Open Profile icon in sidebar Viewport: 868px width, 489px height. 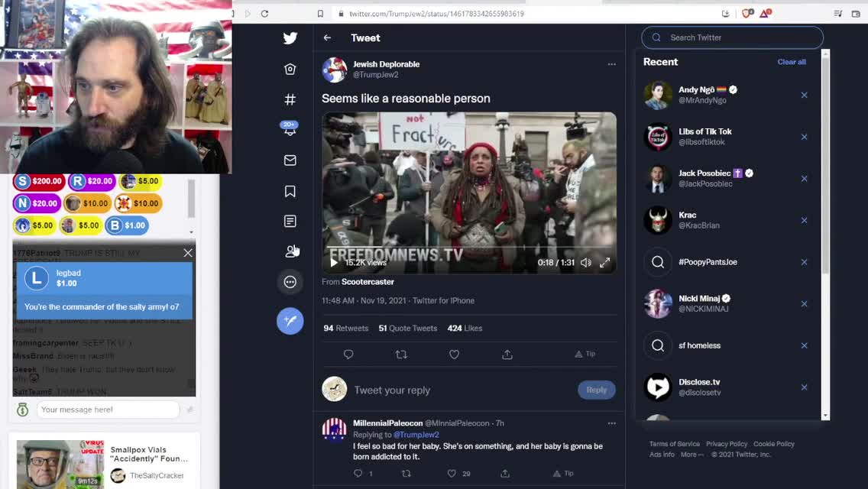(x=290, y=251)
